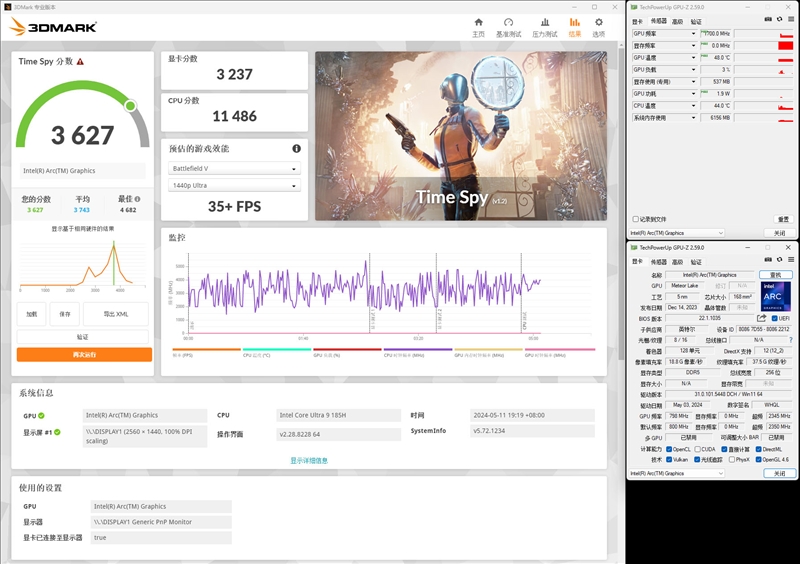Open the 3DMark Home (主页) page

point(478,28)
